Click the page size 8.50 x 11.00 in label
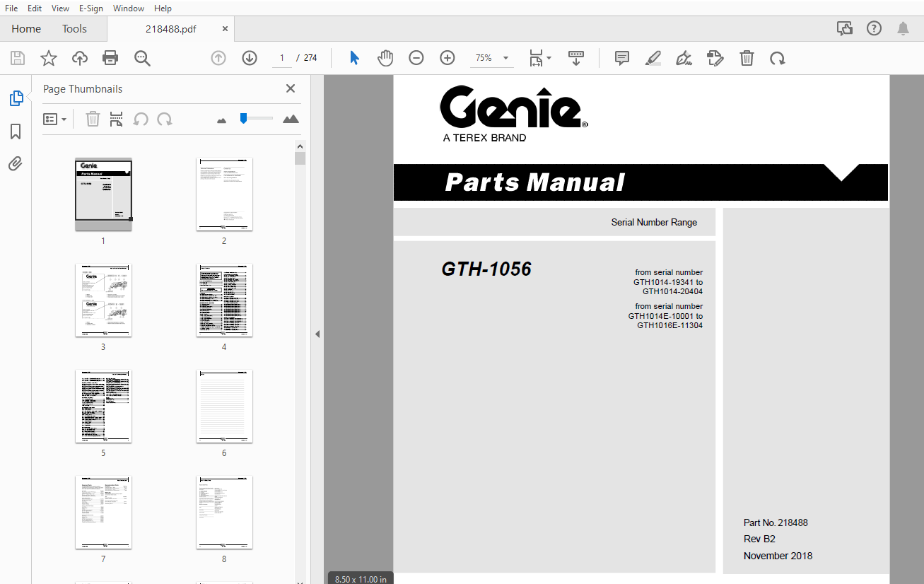 click(361, 579)
